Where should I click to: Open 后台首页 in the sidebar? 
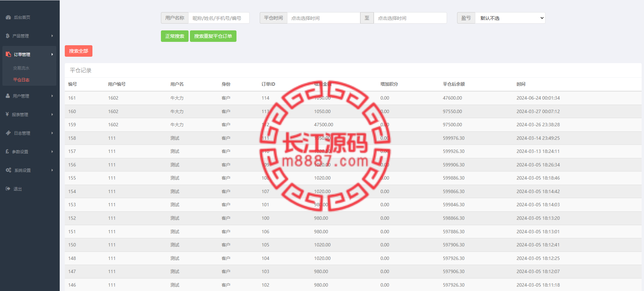22,18
